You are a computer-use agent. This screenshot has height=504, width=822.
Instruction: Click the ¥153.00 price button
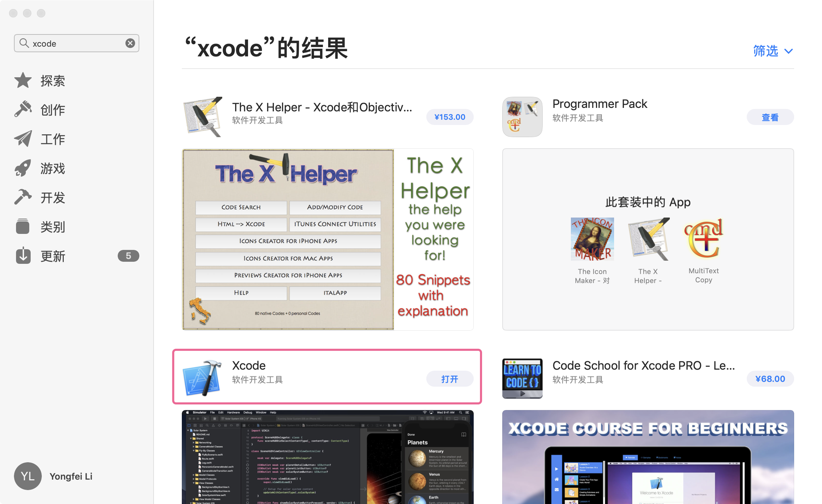[450, 117]
